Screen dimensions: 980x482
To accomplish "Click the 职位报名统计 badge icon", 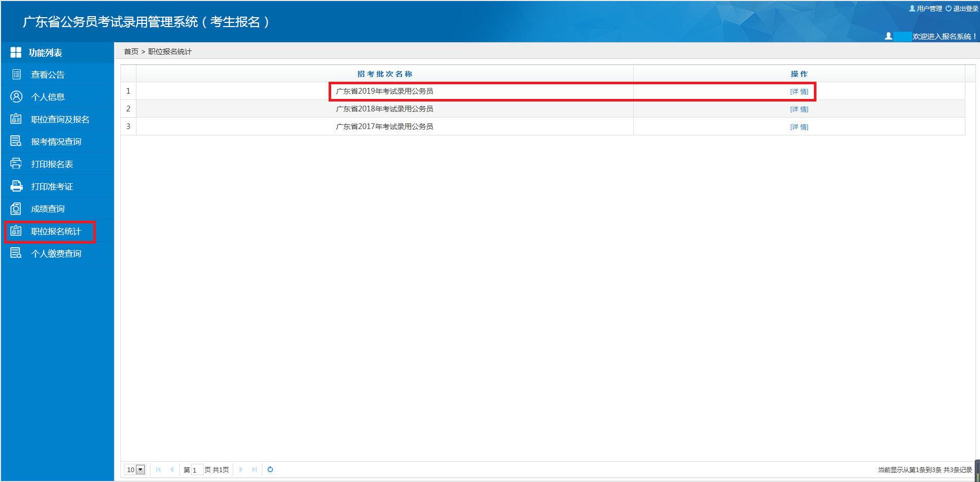I will pyautogui.click(x=16, y=231).
